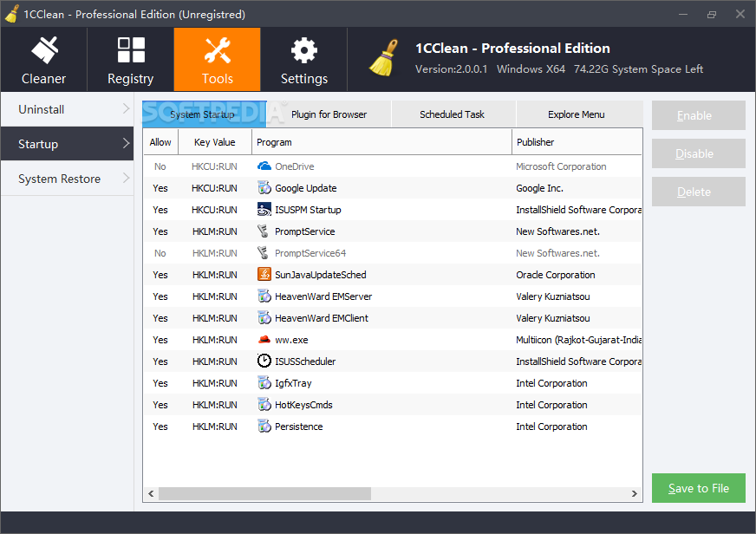The height and width of the screenshot is (534, 756).
Task: Open the Scheduled Task tab
Action: 453,114
